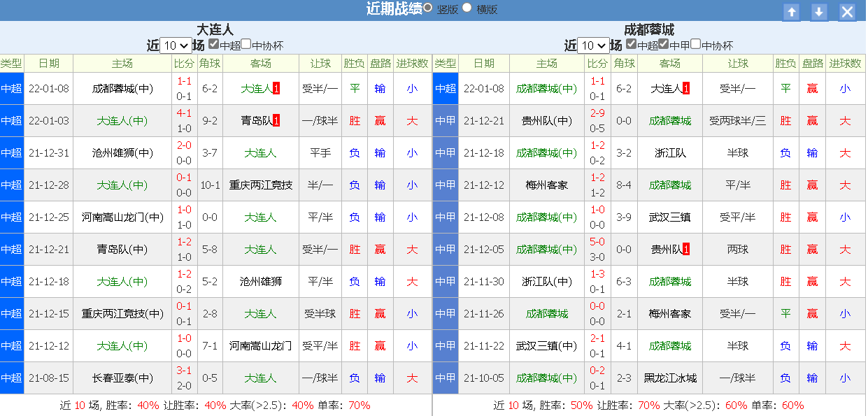Toggle 中超 checkbox under 大连人
The width and height of the screenshot is (868, 416).
[x=213, y=43]
